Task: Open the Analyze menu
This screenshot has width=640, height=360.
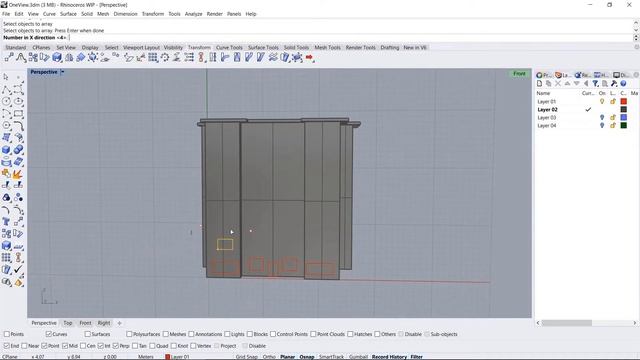Action: pos(193,14)
